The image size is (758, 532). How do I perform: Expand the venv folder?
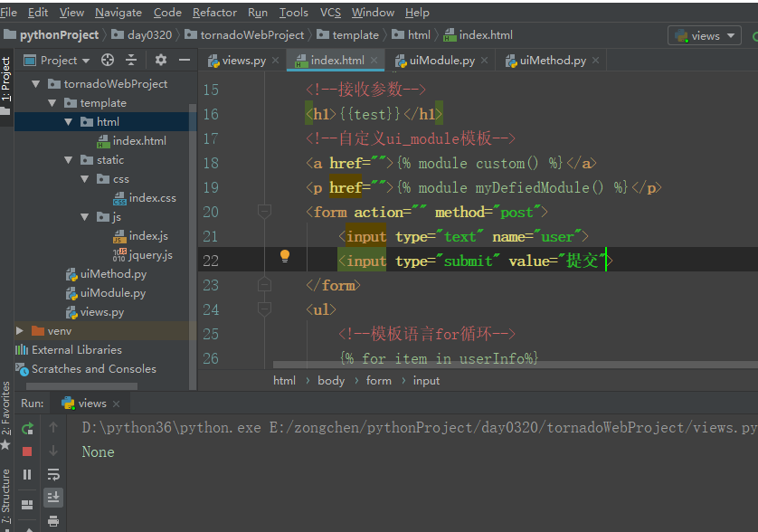point(20,331)
